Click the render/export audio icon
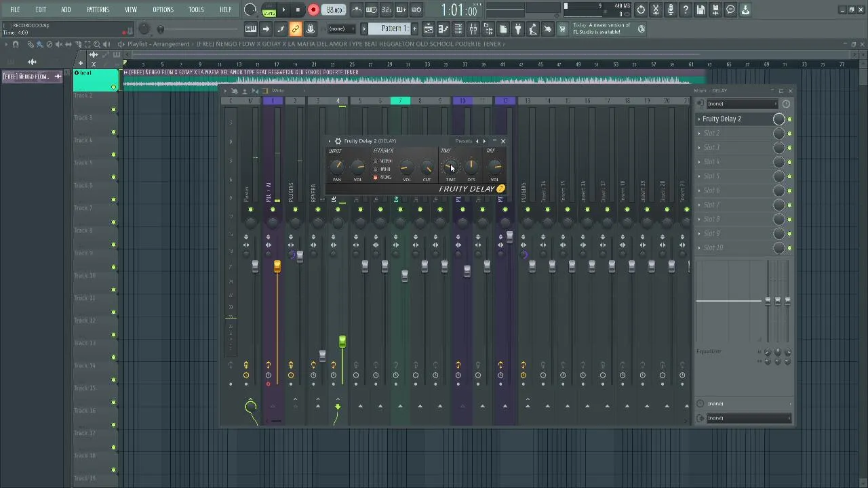Viewport: 868px width, 488px height. tap(715, 9)
